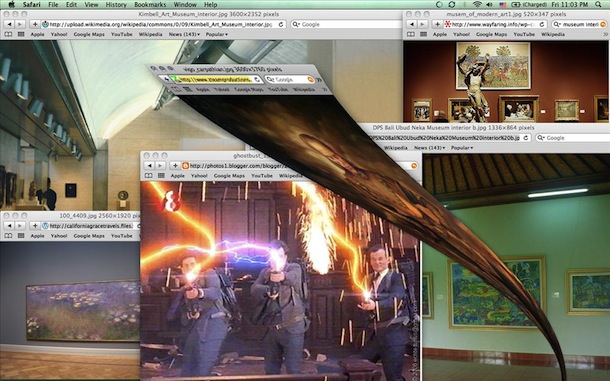Open search magnifier dropdown in Kimbell window
Image resolution: width=610 pixels, height=381 pixels.
[x=296, y=24]
